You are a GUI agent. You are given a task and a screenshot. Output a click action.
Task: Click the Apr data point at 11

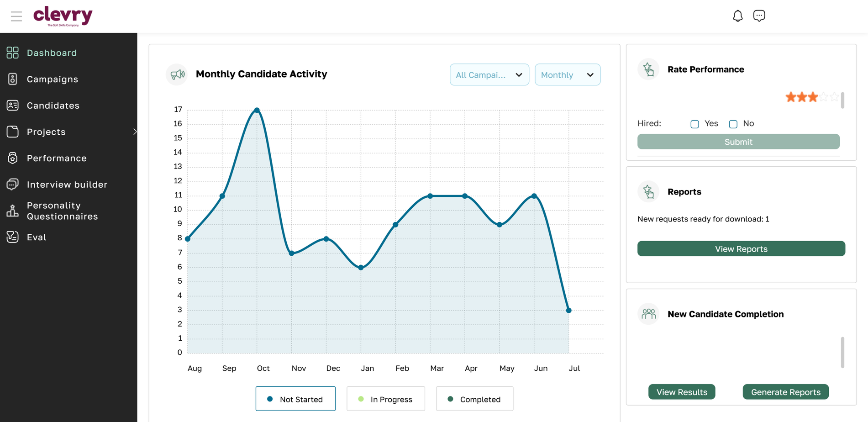465,196
